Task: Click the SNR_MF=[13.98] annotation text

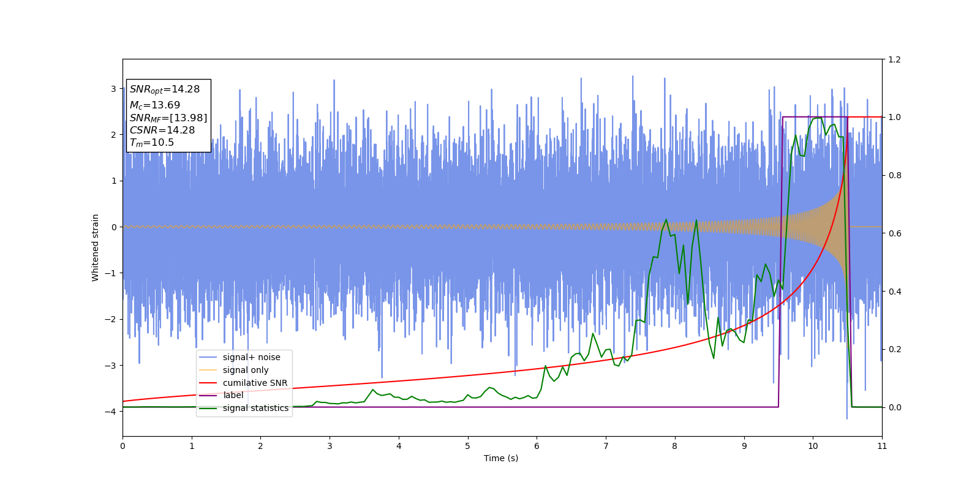Action: click(x=168, y=118)
